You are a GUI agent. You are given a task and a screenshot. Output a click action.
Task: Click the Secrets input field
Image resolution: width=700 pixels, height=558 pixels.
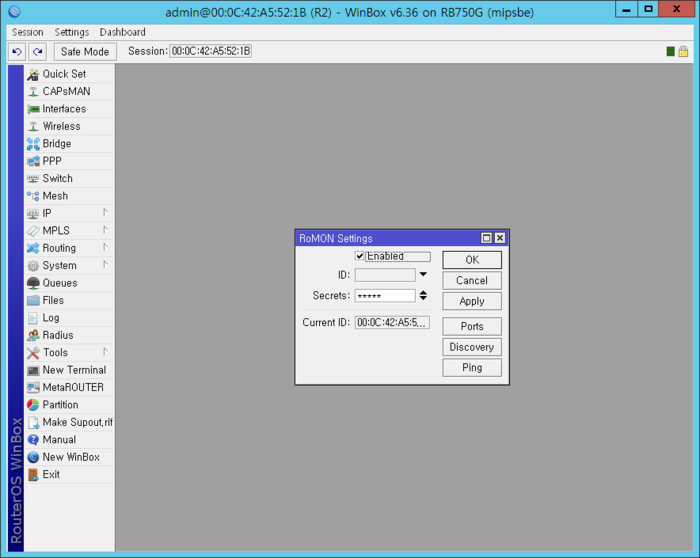point(385,296)
